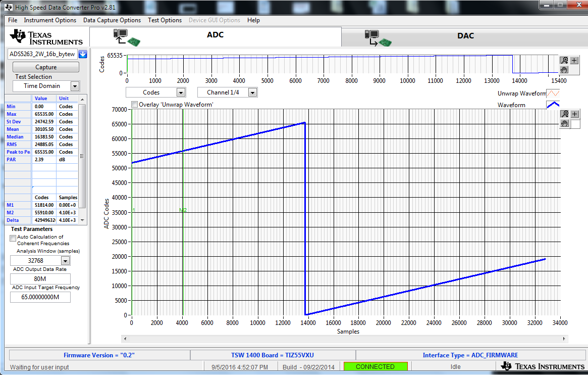Click the ADC Input Target Frequency field

(x=40, y=297)
